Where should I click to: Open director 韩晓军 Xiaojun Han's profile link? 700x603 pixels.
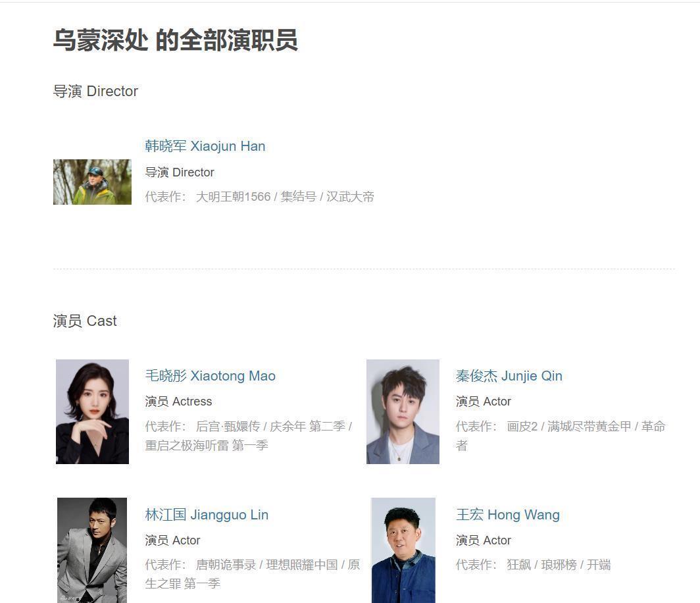click(205, 146)
